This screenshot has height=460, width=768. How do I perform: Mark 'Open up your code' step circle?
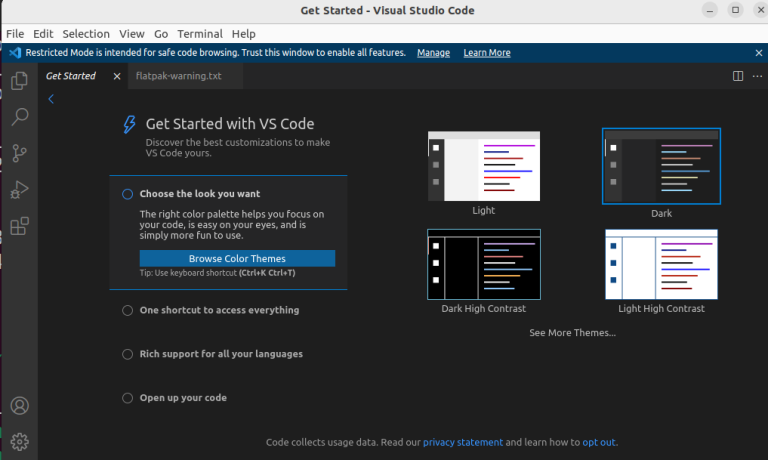coord(127,398)
